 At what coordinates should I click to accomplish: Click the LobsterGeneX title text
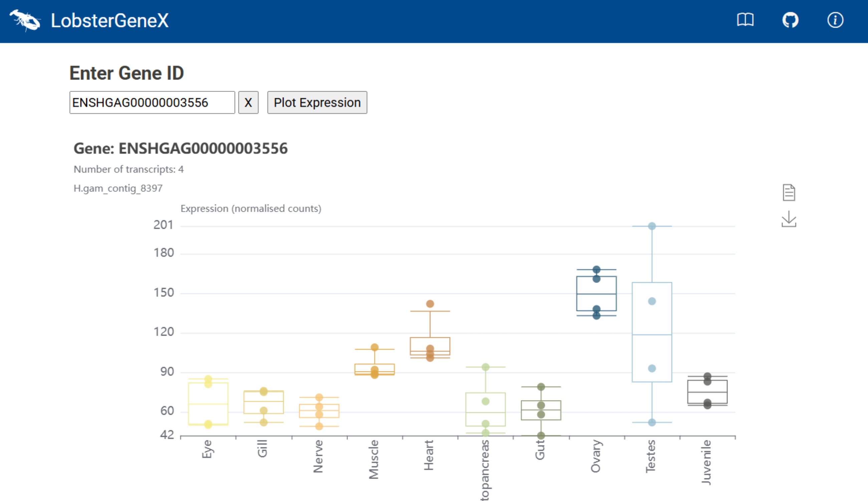[x=110, y=21]
